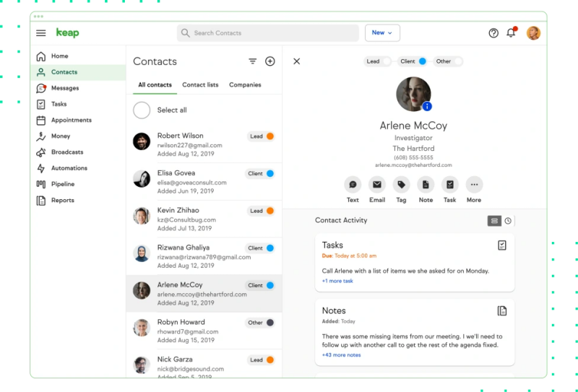The image size is (578, 392).
Task: Click Arlene McCoy's large profile photo
Action: coord(413,94)
